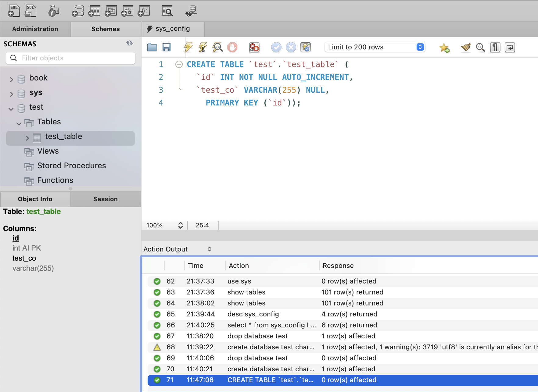The width and height of the screenshot is (538, 392).
Task: Switch to the Administration tab
Action: (35, 29)
